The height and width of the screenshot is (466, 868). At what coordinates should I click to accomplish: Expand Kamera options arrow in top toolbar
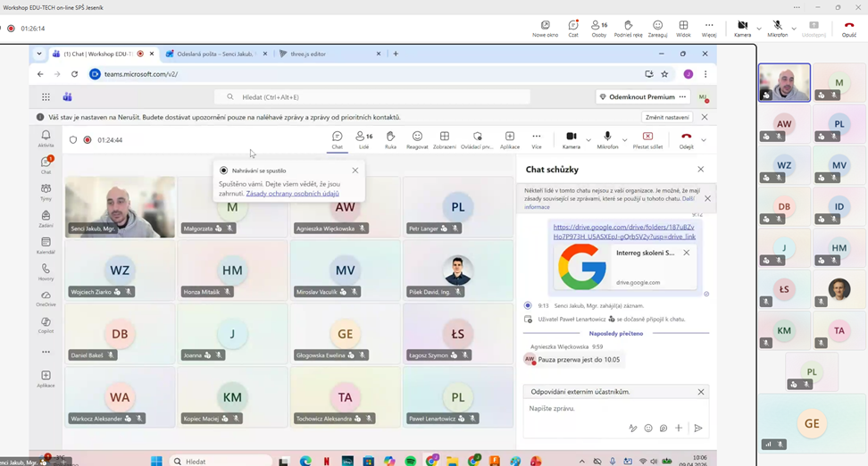759,29
